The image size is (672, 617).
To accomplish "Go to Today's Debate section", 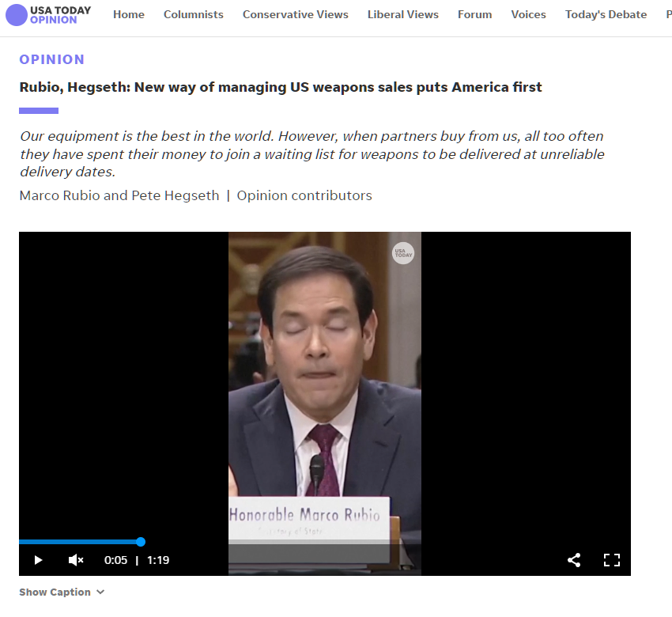I will point(606,14).
